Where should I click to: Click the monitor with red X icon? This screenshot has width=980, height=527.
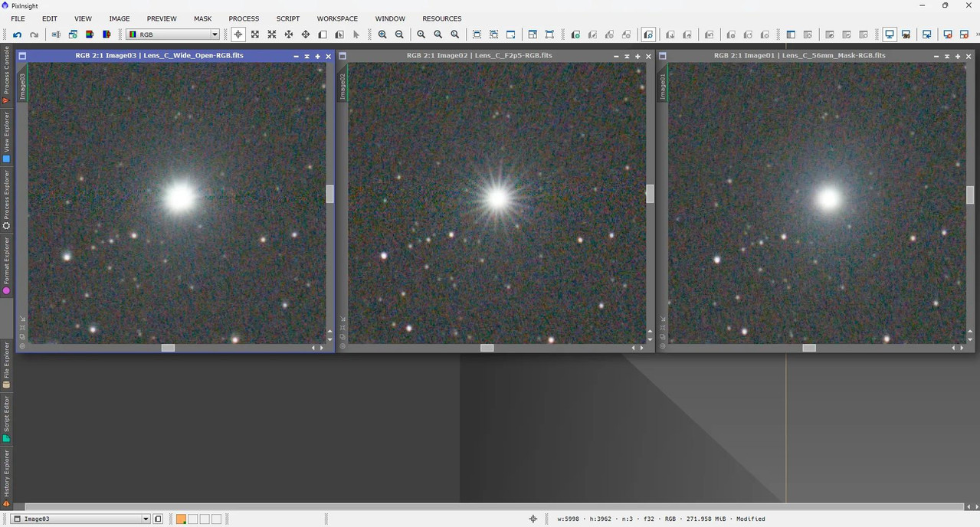tap(948, 34)
